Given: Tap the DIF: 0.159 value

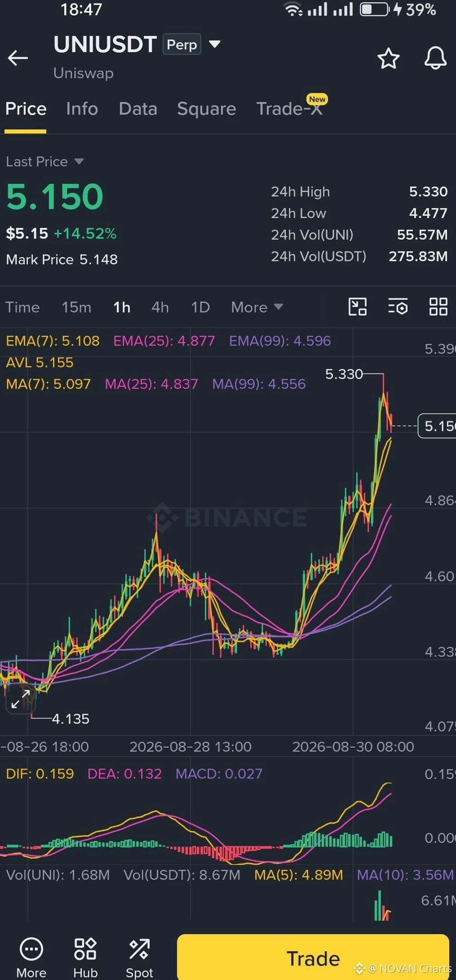Looking at the screenshot, I should [x=40, y=774].
